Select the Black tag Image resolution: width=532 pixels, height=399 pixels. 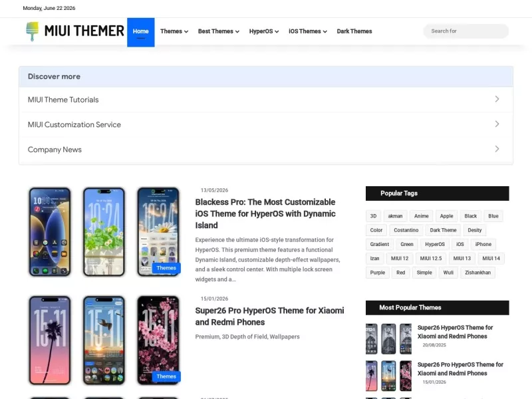pos(471,216)
